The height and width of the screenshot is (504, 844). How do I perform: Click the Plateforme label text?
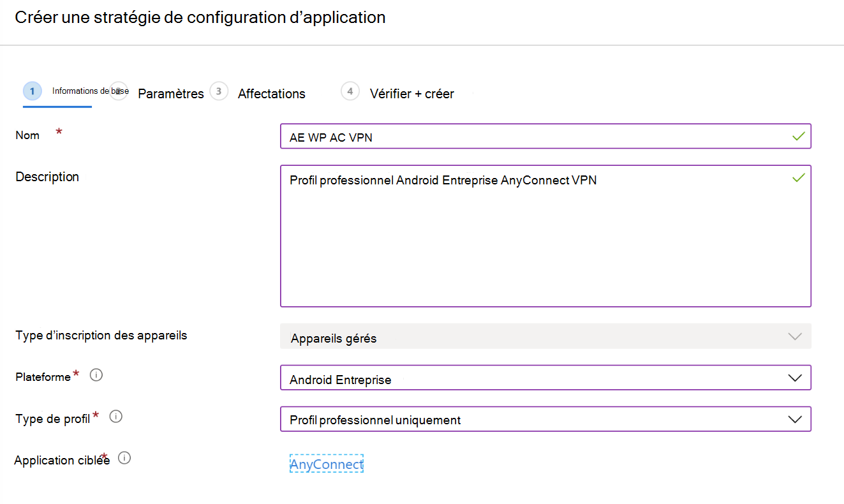(x=43, y=377)
